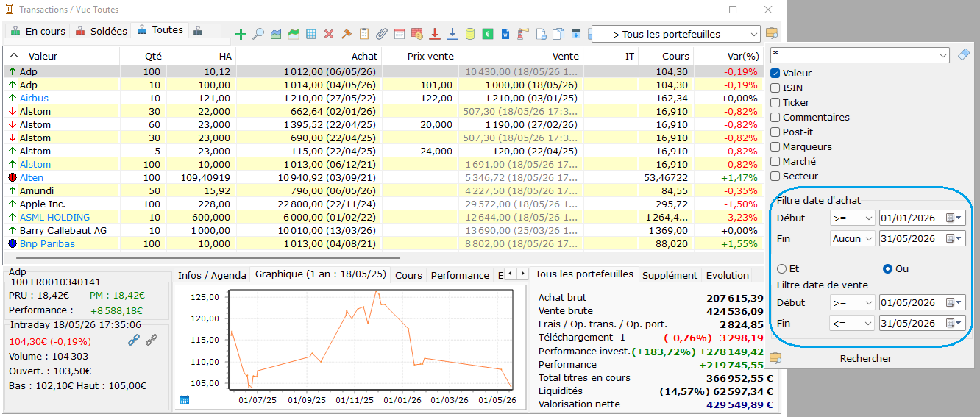
Task: Click the calendar icon under the chart
Action: pyautogui.click(x=185, y=400)
